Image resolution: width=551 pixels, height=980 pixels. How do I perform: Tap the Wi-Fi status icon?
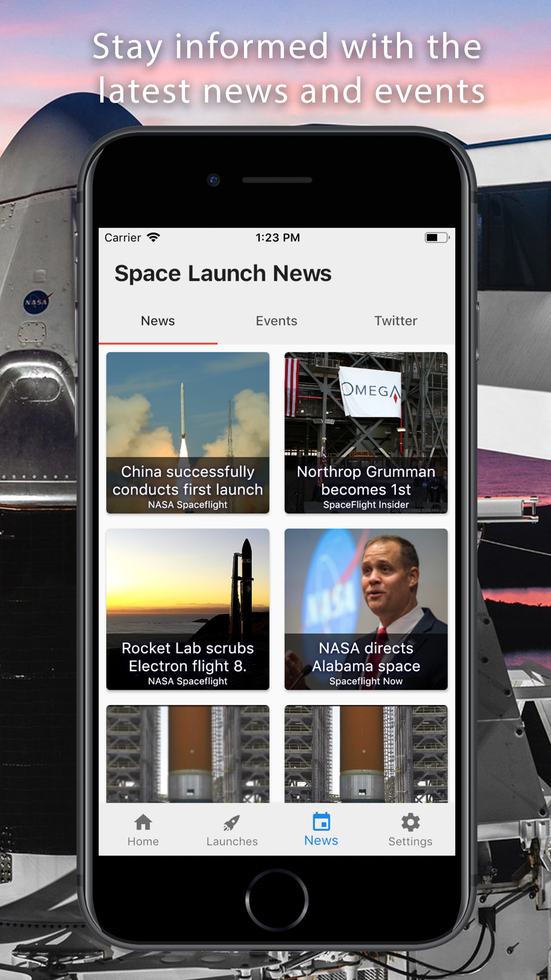pos(153,237)
